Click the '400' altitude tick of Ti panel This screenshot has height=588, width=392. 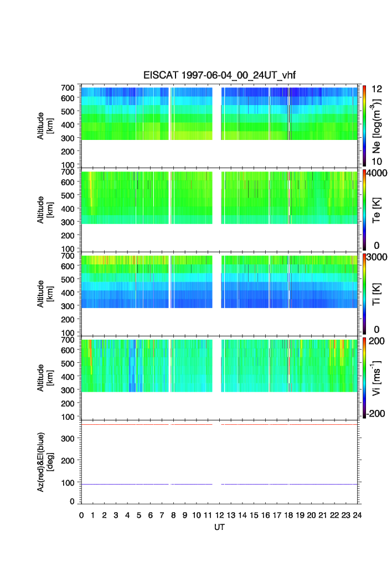pyautogui.click(x=68, y=293)
